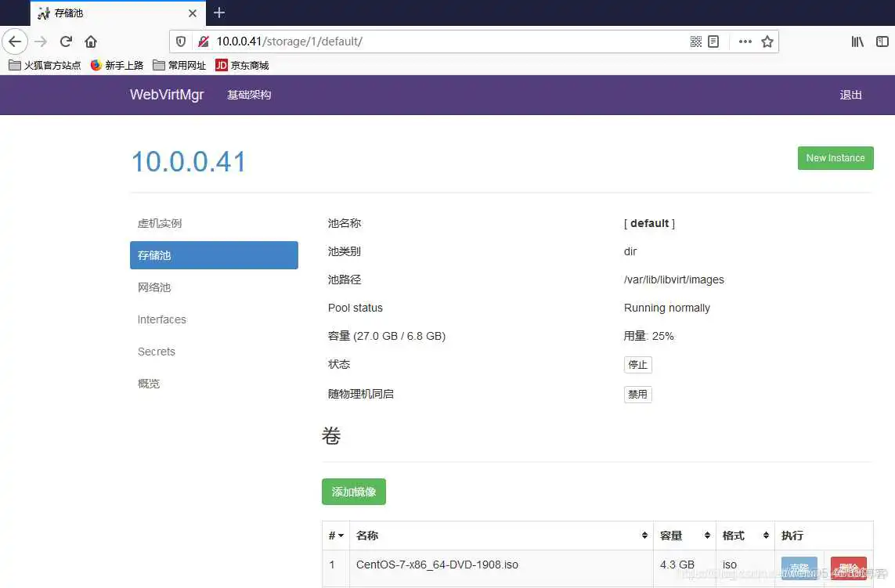Click the 京东商城 bookmark icon
895x588 pixels.
(221, 65)
